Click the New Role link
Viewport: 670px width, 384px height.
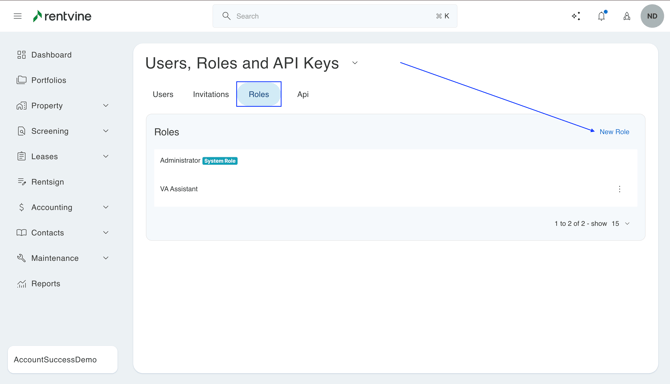(x=614, y=132)
